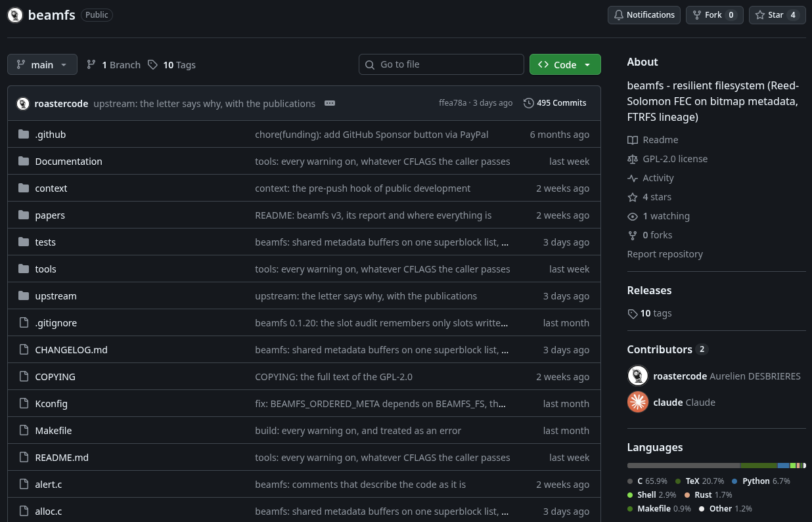Screen dimensions: 812x522
Task: Click 'chore(funding): add GitHub Sponsor button' commit message
Action: pos(372,135)
